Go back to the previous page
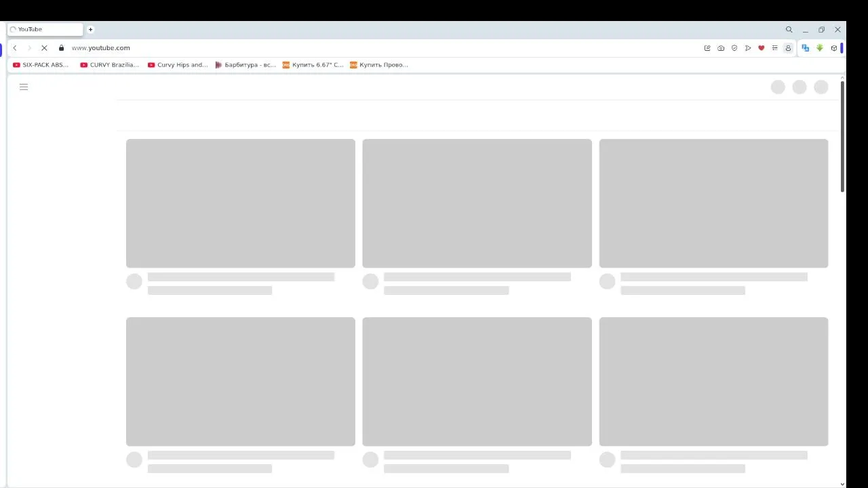The image size is (868, 488). 15,48
